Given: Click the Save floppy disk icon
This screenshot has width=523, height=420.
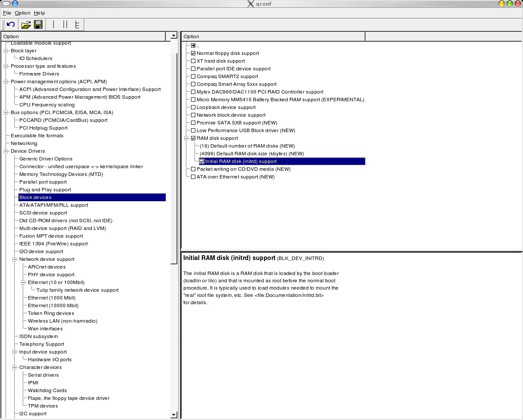Looking at the screenshot, I should pyautogui.click(x=38, y=24).
